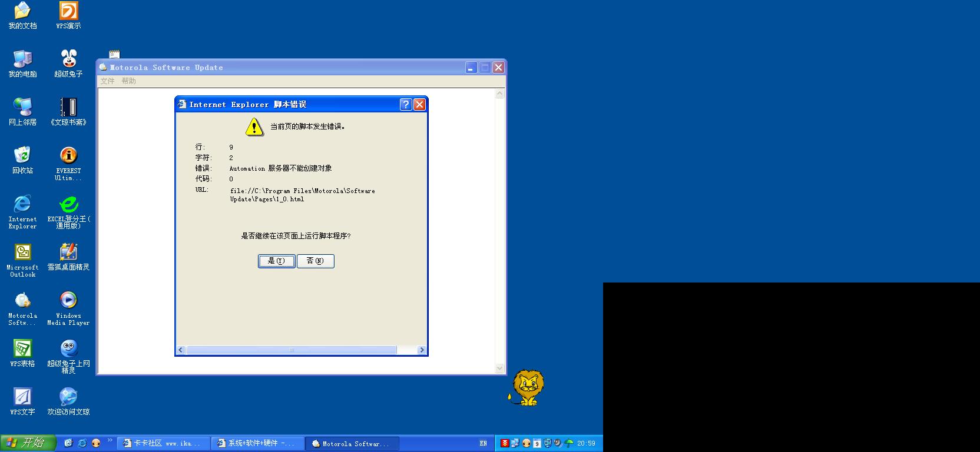Open the 文件 menu in Motorola Software Update
Image resolution: width=980 pixels, height=452 pixels.
pyautogui.click(x=108, y=81)
